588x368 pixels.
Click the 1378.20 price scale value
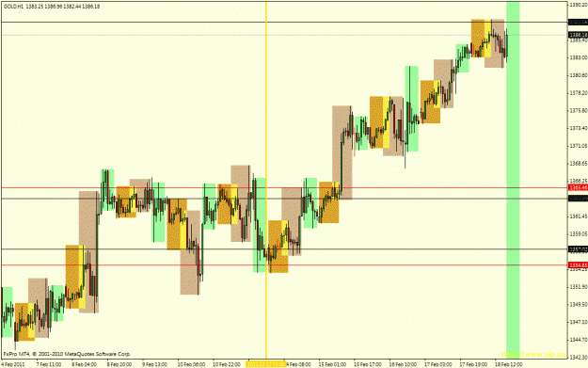click(x=579, y=92)
